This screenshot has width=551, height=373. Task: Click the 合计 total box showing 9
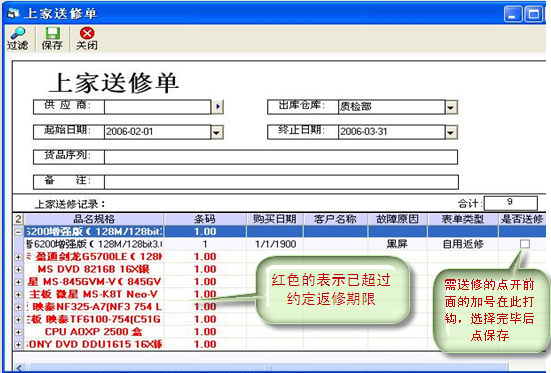[x=511, y=203]
